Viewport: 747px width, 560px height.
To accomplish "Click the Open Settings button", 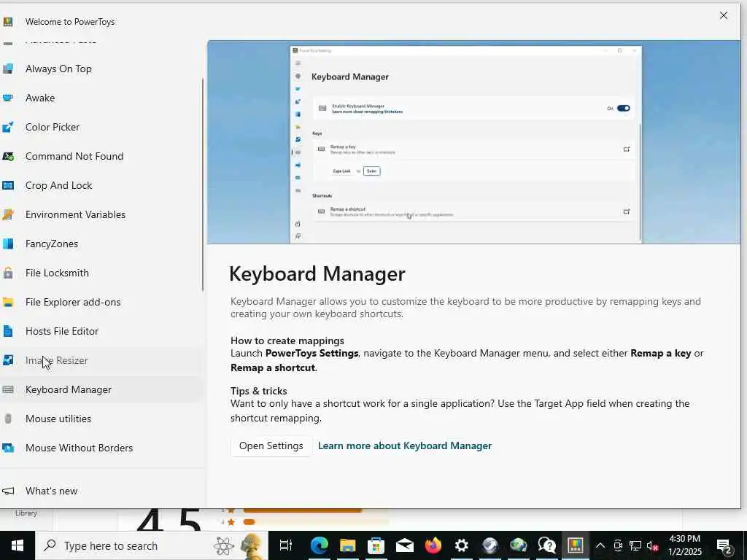I will click(x=271, y=446).
